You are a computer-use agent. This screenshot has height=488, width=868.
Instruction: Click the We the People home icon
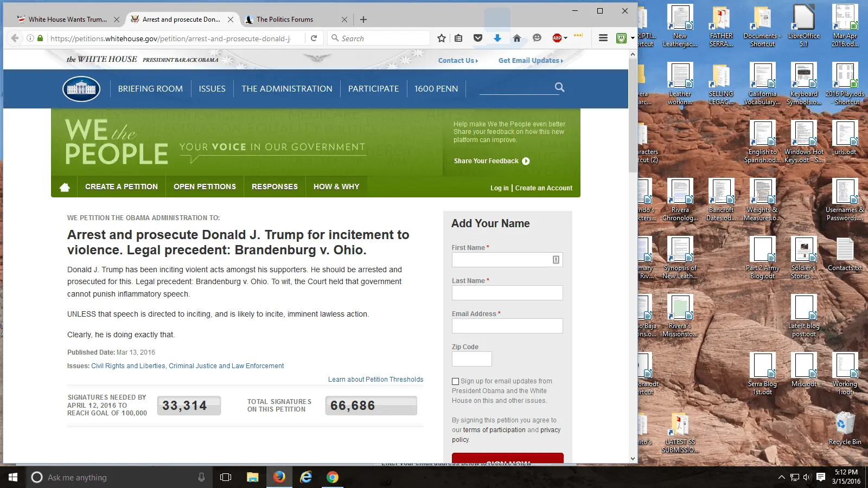(65, 187)
